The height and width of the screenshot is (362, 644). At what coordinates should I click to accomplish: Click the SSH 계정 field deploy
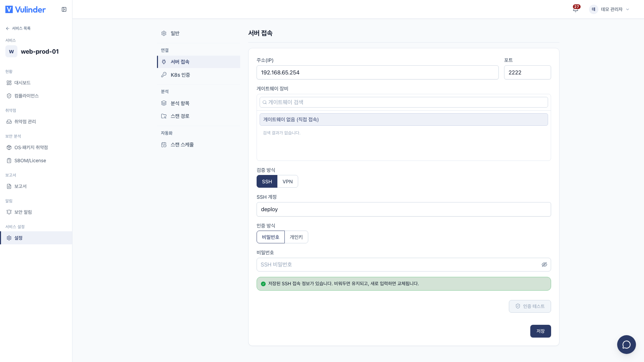coord(404,209)
